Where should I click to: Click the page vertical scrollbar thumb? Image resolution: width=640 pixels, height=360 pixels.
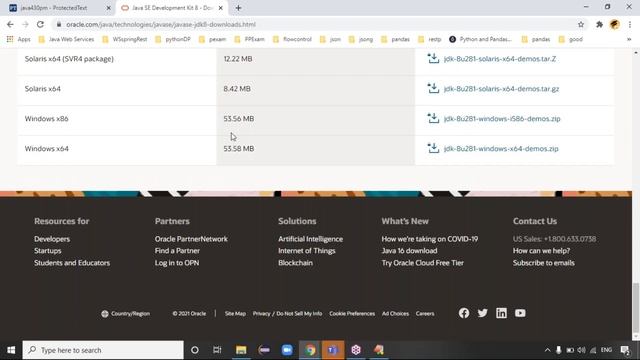tap(636, 307)
